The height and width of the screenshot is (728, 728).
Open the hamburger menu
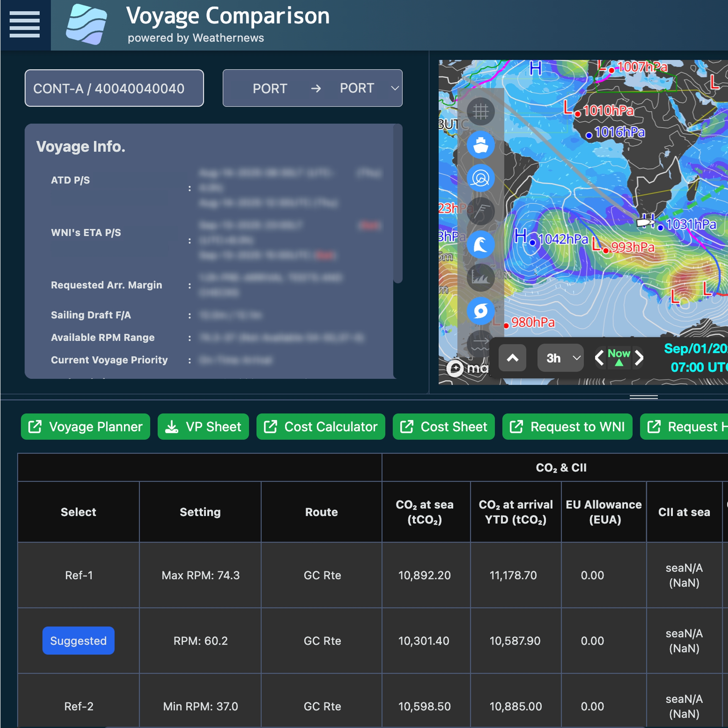tap(24, 24)
